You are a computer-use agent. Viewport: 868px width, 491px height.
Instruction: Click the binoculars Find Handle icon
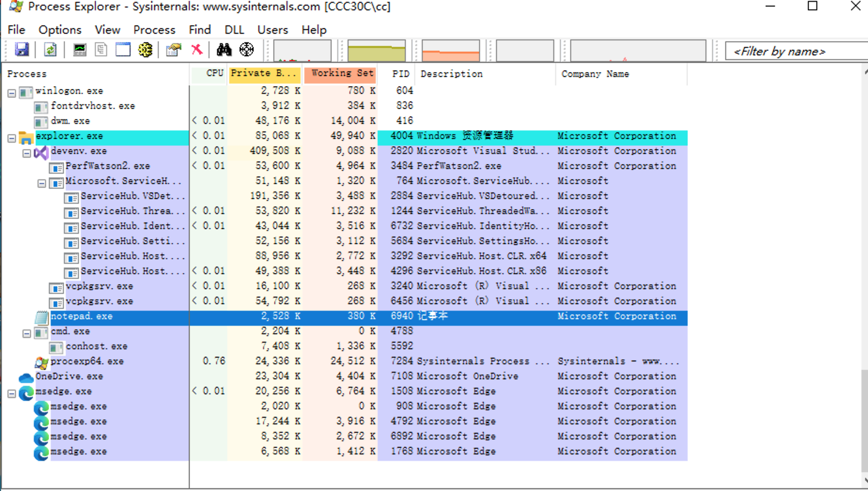coord(224,49)
